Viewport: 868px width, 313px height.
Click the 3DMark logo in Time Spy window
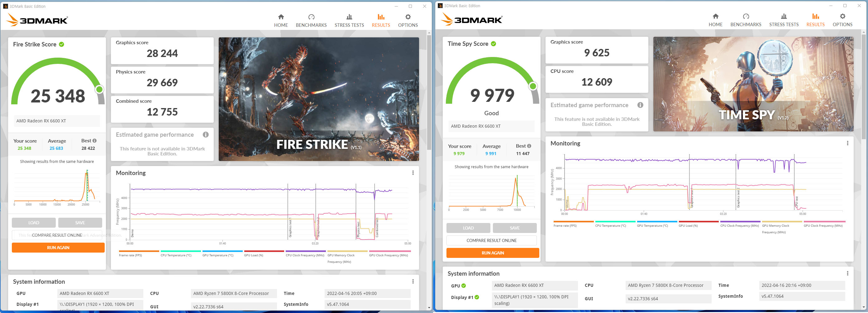(472, 19)
